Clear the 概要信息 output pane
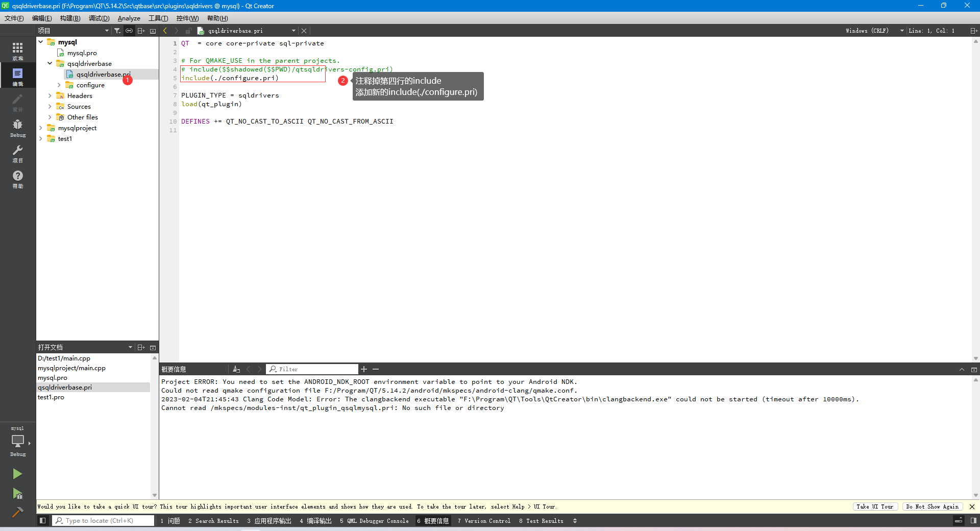Image resolution: width=980 pixels, height=531 pixels. coord(236,369)
